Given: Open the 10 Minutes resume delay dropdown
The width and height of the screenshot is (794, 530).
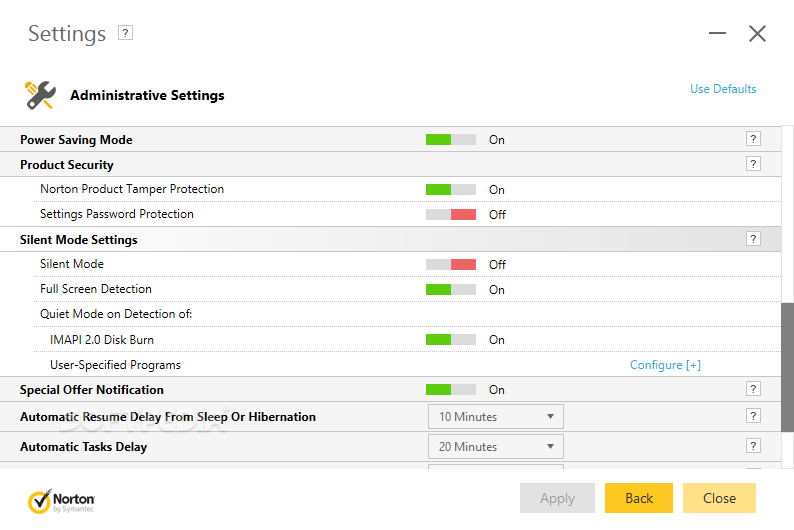Looking at the screenshot, I should tap(496, 417).
